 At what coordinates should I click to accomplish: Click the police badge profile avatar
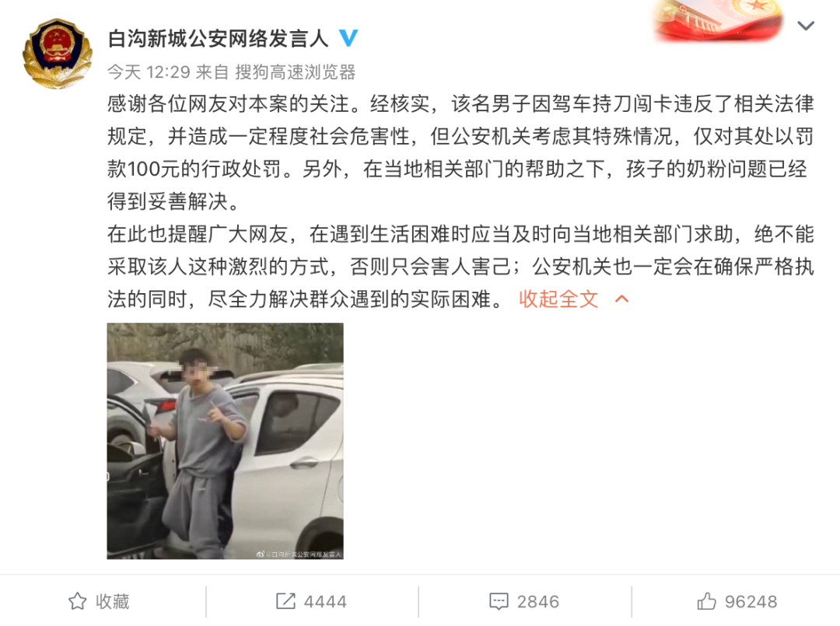(x=58, y=53)
